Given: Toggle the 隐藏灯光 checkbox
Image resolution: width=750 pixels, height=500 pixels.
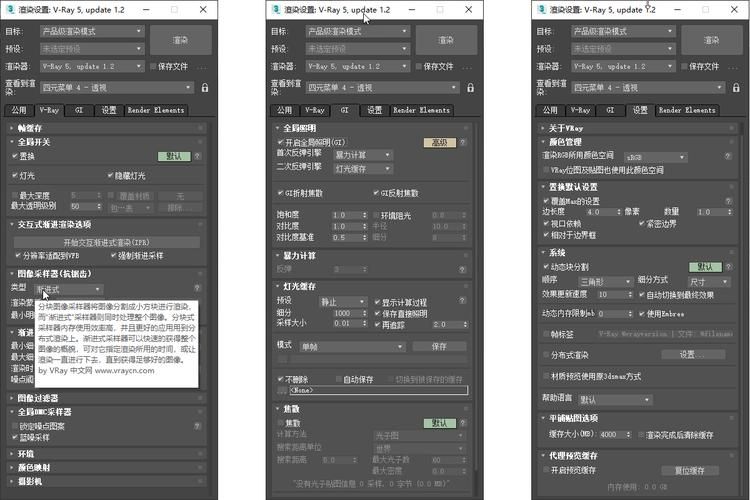Looking at the screenshot, I should point(110,175).
